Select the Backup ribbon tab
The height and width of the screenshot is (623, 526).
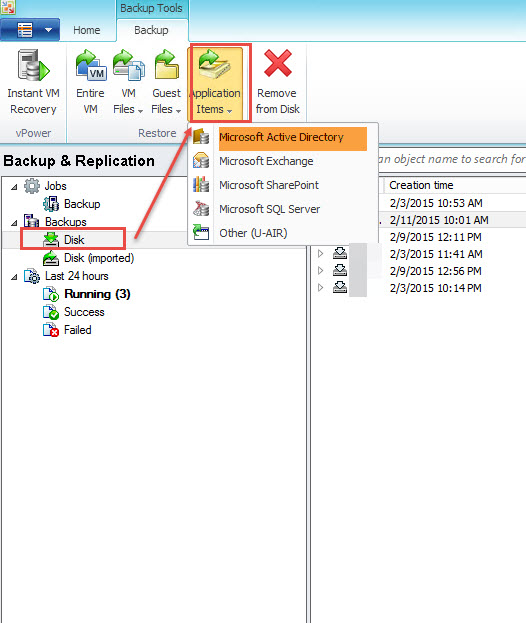click(x=151, y=30)
